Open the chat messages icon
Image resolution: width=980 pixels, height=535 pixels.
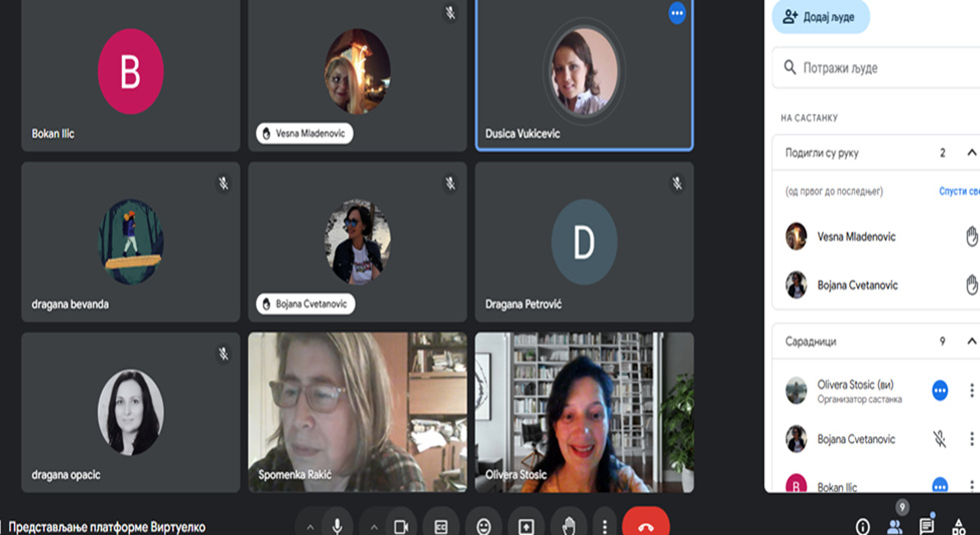click(x=927, y=526)
